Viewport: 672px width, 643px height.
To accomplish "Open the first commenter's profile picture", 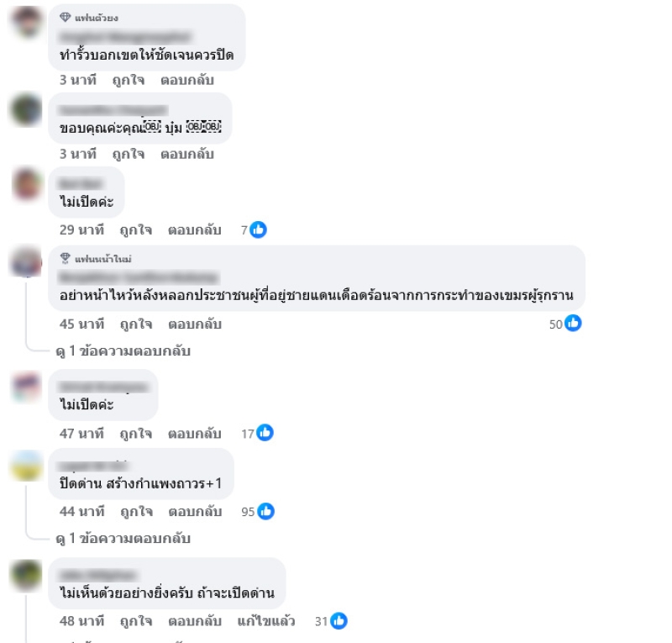I will click(x=27, y=22).
